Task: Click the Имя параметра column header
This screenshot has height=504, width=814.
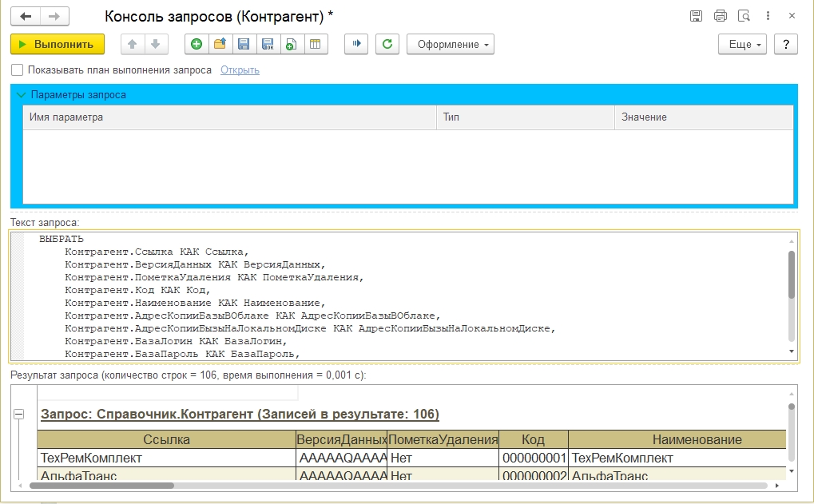Action: coord(229,117)
